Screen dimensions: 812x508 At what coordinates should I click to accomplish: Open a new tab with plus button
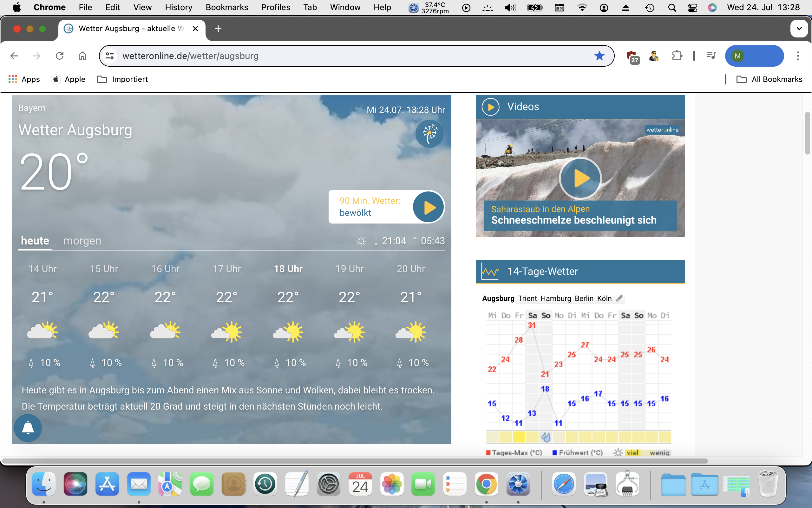point(218,29)
